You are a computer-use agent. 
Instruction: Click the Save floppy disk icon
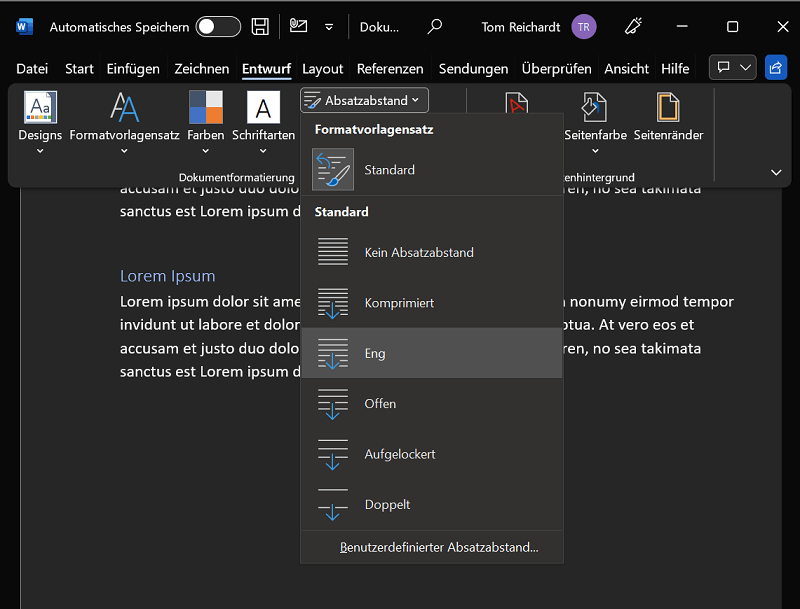coord(260,27)
